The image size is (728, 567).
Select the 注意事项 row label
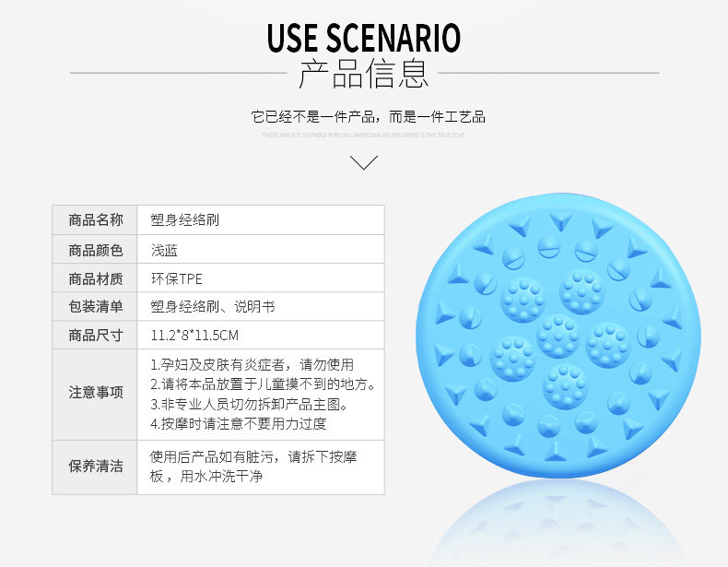95,393
